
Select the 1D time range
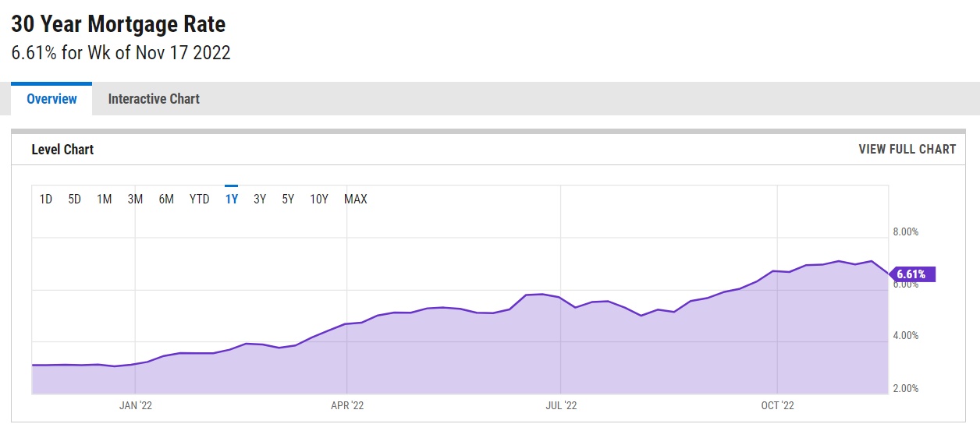46,200
